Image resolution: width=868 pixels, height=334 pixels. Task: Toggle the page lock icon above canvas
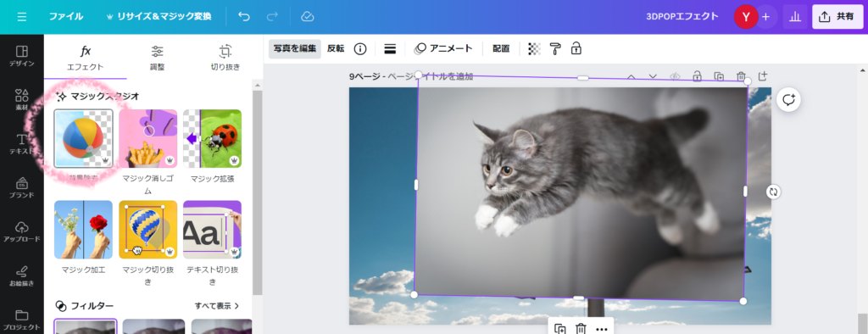coord(697,76)
